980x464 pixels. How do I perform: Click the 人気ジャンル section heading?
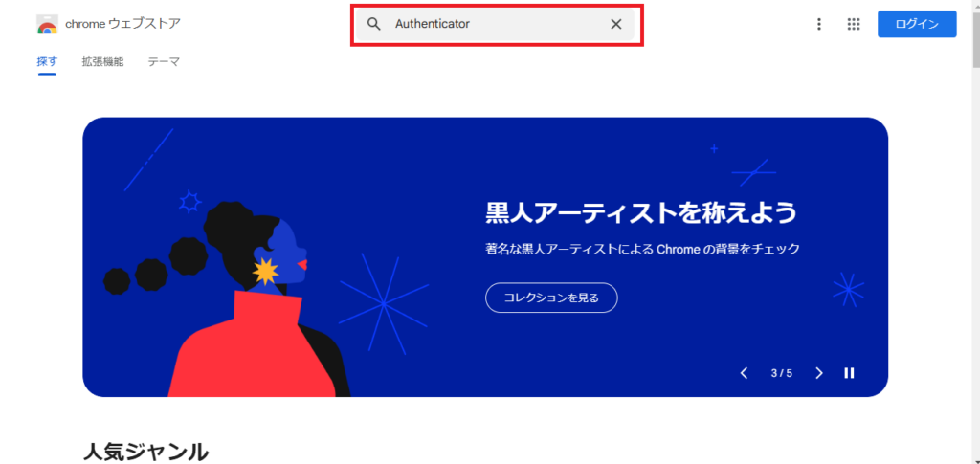145,452
